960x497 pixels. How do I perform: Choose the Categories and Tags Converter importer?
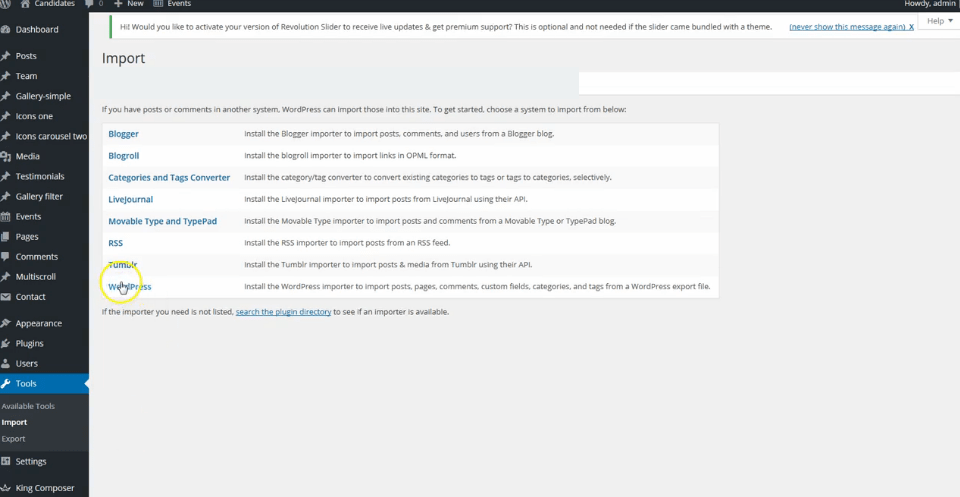[x=169, y=178]
